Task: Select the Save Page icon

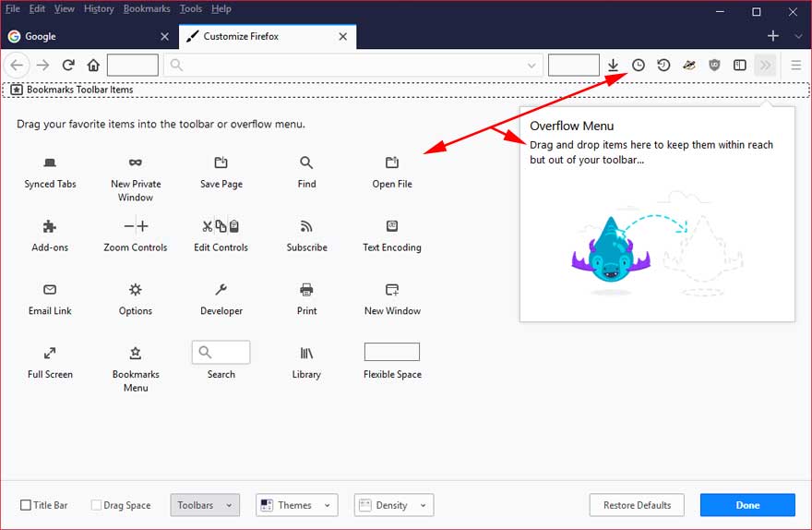Action: (221, 163)
